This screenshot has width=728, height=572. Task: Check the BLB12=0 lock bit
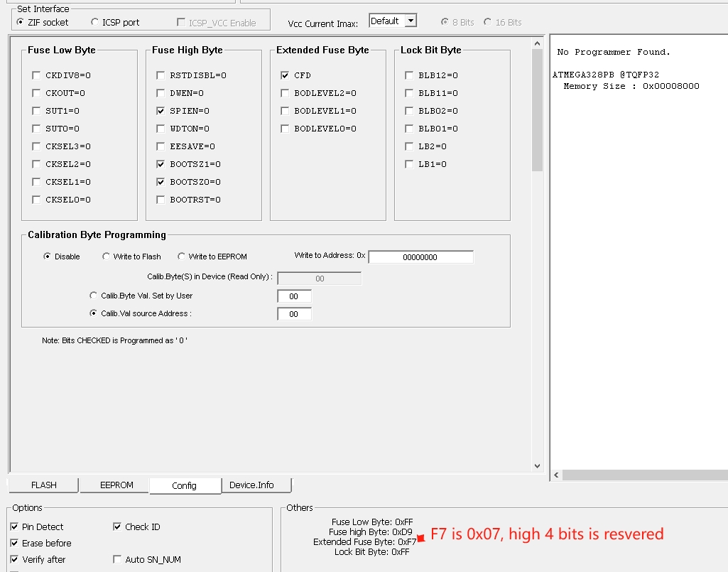(x=409, y=75)
